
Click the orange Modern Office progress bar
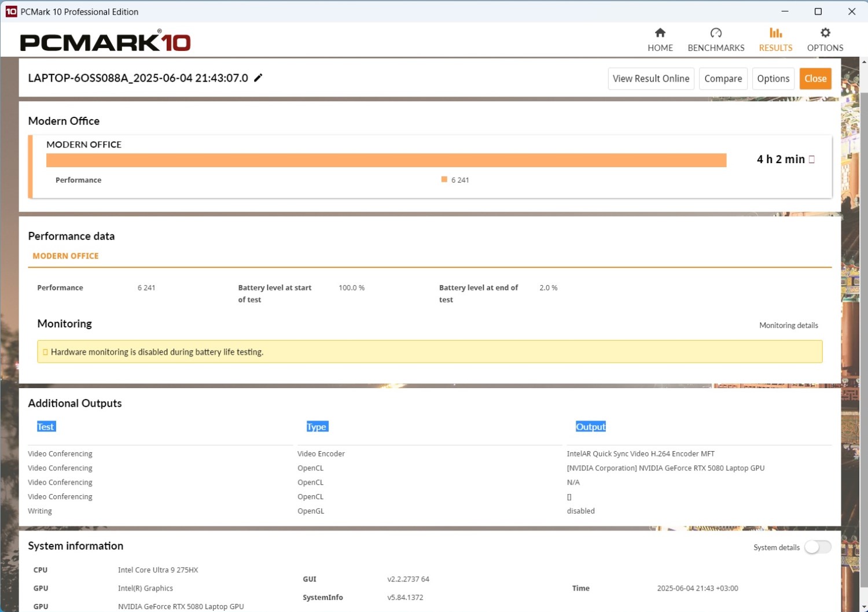tap(386, 160)
